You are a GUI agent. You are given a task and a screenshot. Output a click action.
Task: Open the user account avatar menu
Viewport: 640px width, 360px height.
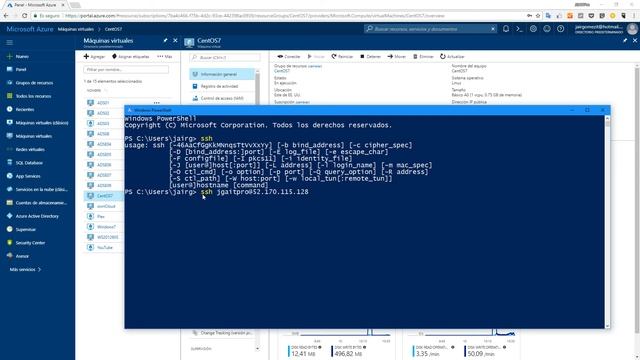point(632,29)
